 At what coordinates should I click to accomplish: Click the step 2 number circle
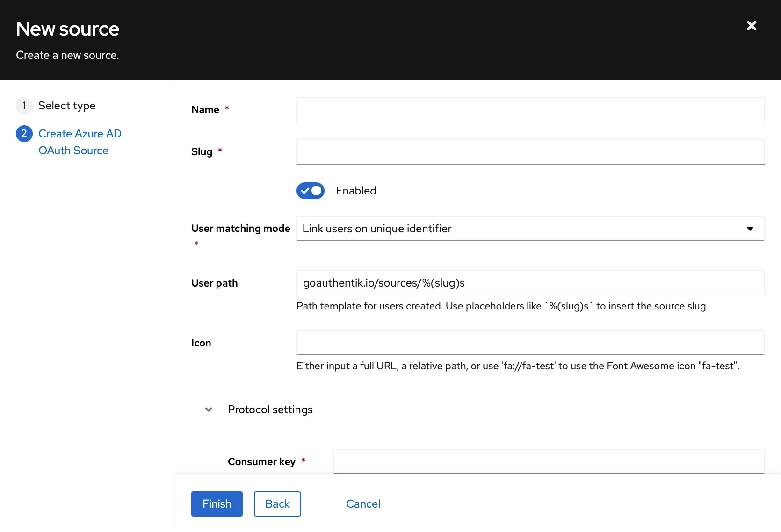tap(24, 134)
